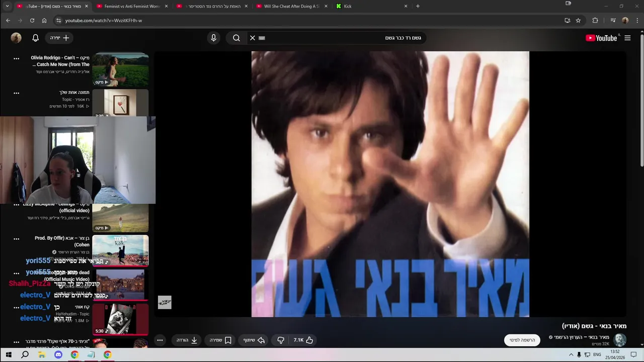Screen dimensions: 644x362
Task: Open Chrome three-dot menu
Action: (638, 21)
